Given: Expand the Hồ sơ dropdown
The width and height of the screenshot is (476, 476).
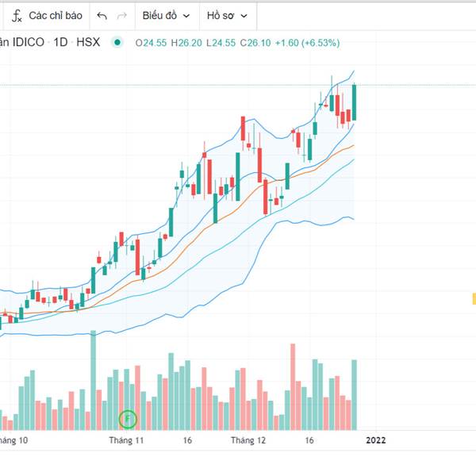Looking at the screenshot, I should (x=227, y=16).
